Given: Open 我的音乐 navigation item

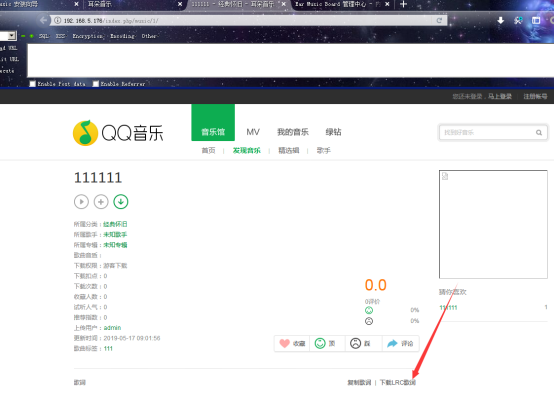Looking at the screenshot, I should point(293,132).
